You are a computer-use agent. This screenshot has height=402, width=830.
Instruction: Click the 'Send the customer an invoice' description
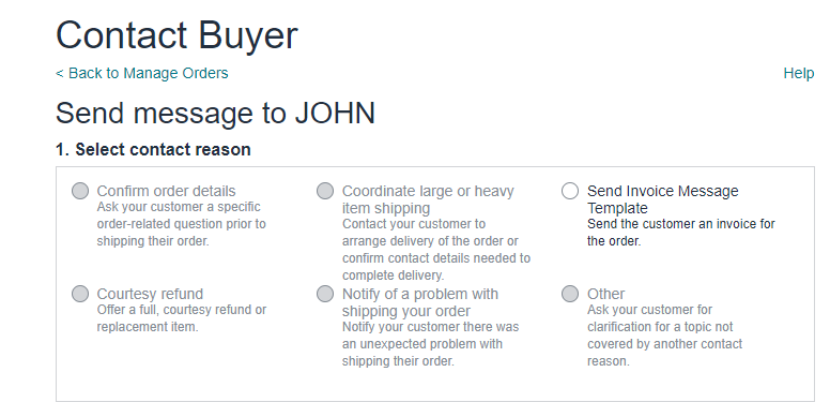681,233
